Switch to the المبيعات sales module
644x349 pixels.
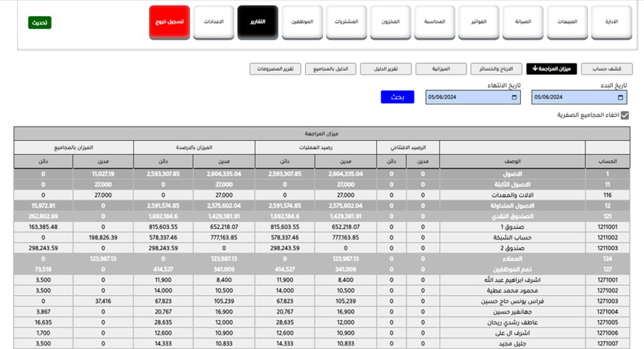pos(567,22)
